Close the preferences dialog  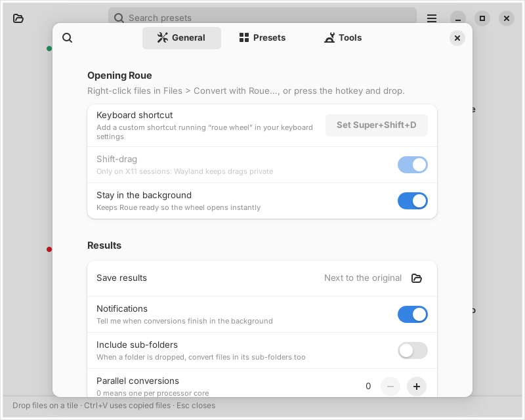point(457,38)
